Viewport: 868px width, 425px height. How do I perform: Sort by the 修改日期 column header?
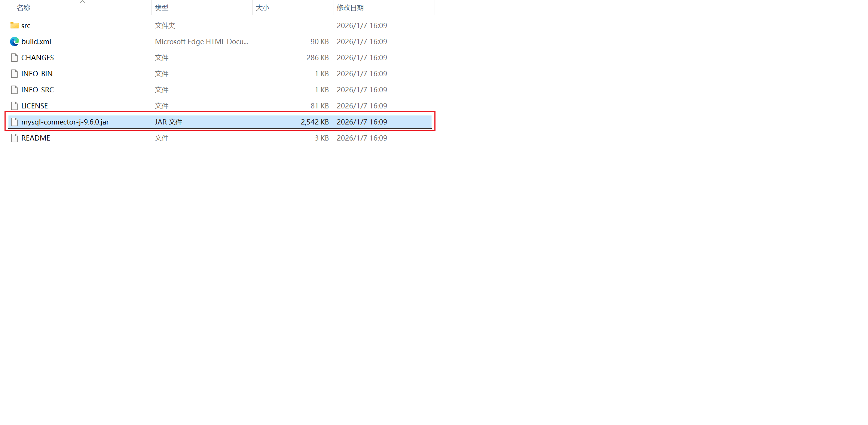pyautogui.click(x=350, y=8)
